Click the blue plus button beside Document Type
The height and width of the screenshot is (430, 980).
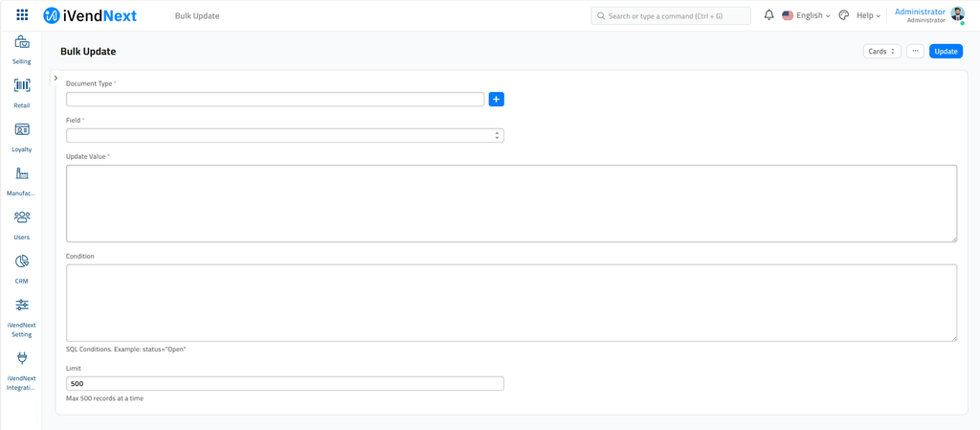[x=496, y=100]
